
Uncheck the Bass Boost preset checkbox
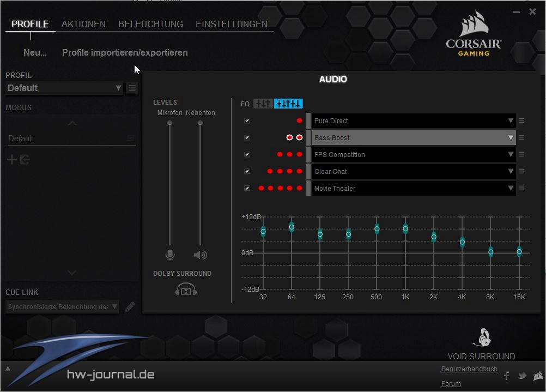tap(247, 137)
